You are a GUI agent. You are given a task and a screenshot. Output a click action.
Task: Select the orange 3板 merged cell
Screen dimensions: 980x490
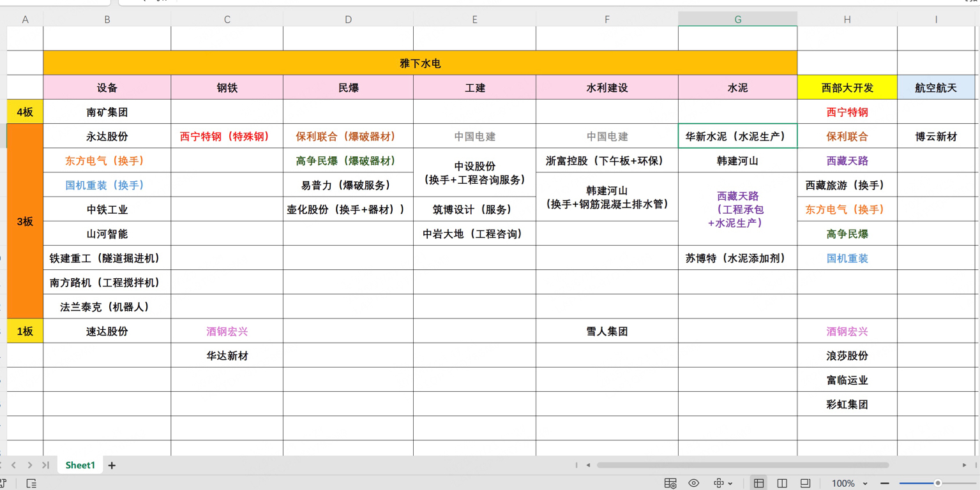tap(25, 221)
